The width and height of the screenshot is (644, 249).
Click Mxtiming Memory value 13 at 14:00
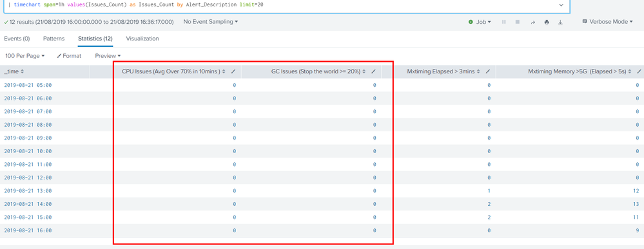pyautogui.click(x=636, y=204)
